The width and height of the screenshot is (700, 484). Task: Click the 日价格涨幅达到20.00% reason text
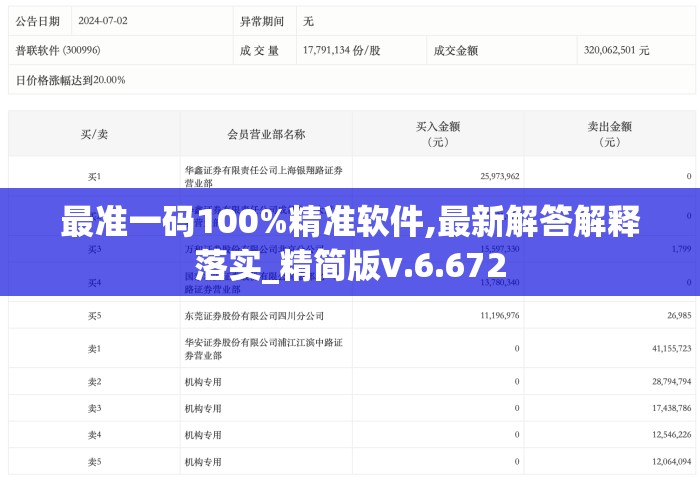tap(71, 80)
